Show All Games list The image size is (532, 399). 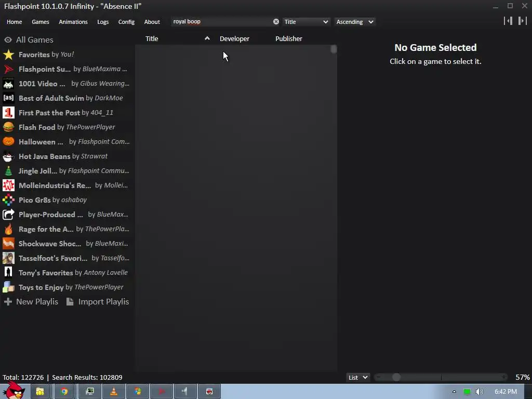pyautogui.click(x=35, y=39)
